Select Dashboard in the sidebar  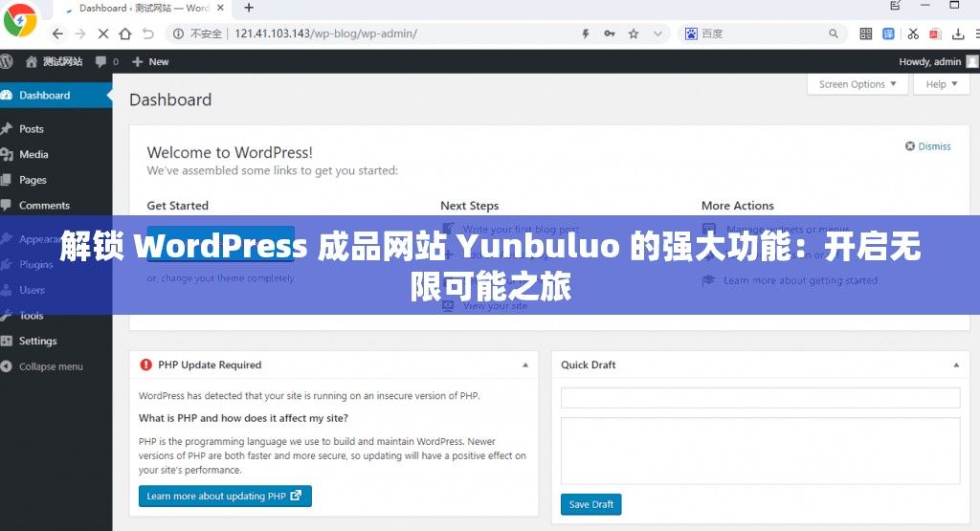pos(56,95)
